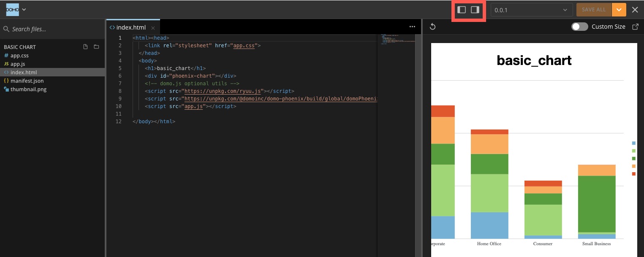
Task: Open the editor's more options menu
Action: click(413, 26)
